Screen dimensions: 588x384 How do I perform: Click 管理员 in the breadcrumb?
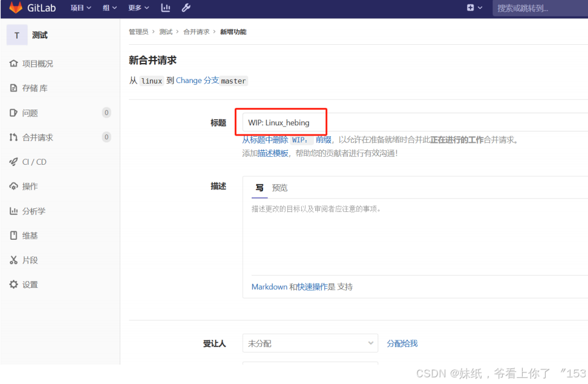pos(139,32)
